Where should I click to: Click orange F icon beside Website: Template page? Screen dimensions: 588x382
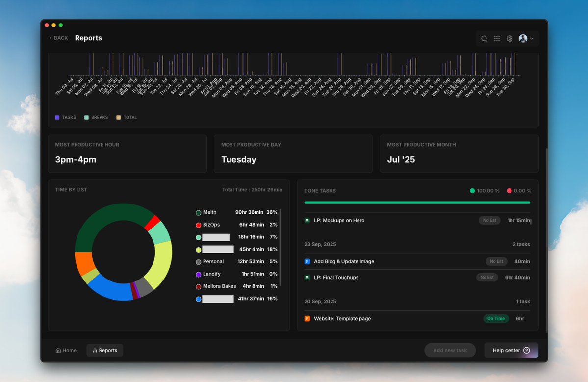pos(307,319)
